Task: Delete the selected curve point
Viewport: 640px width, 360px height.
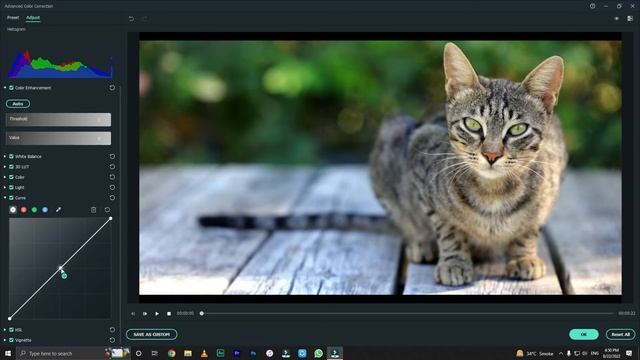Action: [93, 210]
